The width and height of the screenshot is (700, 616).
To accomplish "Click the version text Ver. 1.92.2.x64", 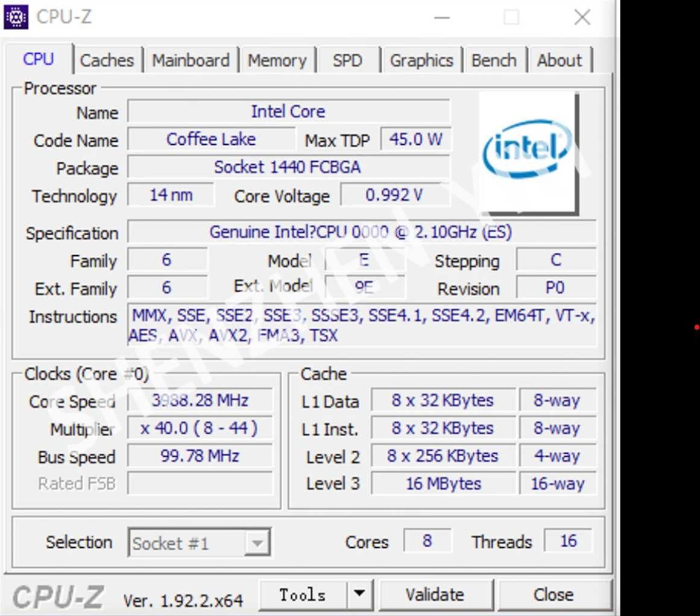I will [183, 600].
